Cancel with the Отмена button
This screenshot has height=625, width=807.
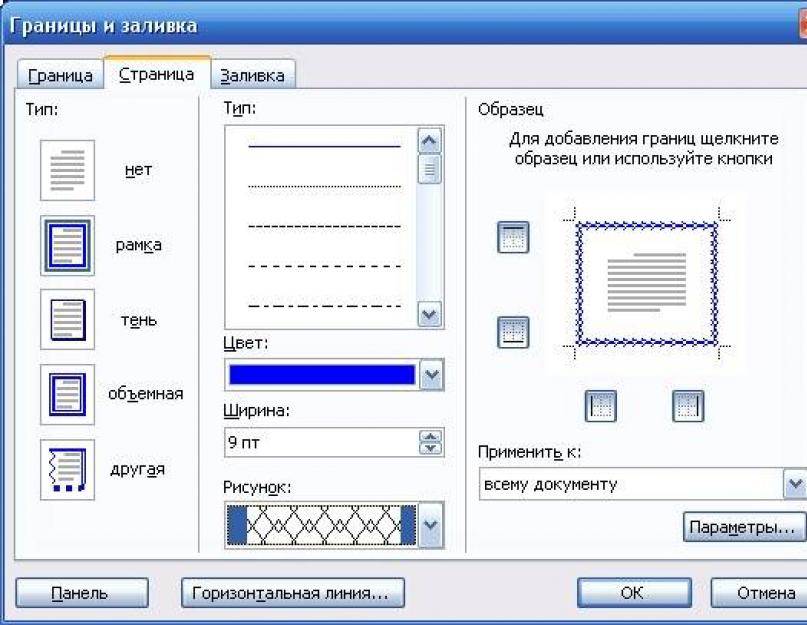760,593
